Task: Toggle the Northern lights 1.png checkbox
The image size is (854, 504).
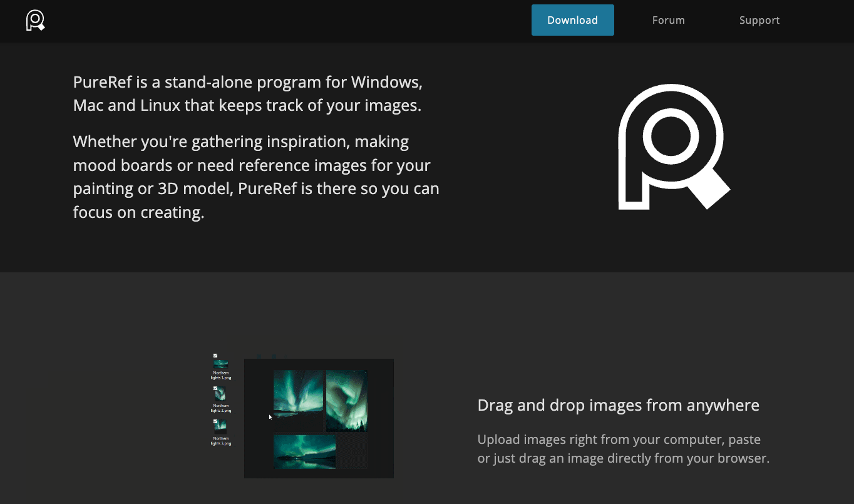Action: tap(215, 356)
